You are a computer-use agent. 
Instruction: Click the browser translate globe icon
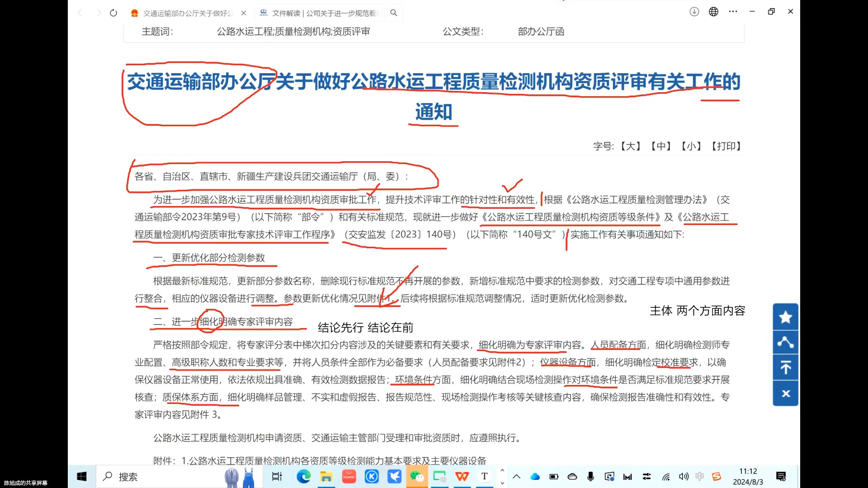(x=713, y=11)
